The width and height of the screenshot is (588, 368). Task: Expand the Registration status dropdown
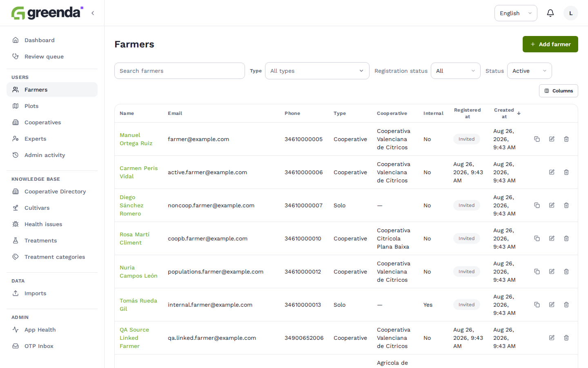coord(456,71)
